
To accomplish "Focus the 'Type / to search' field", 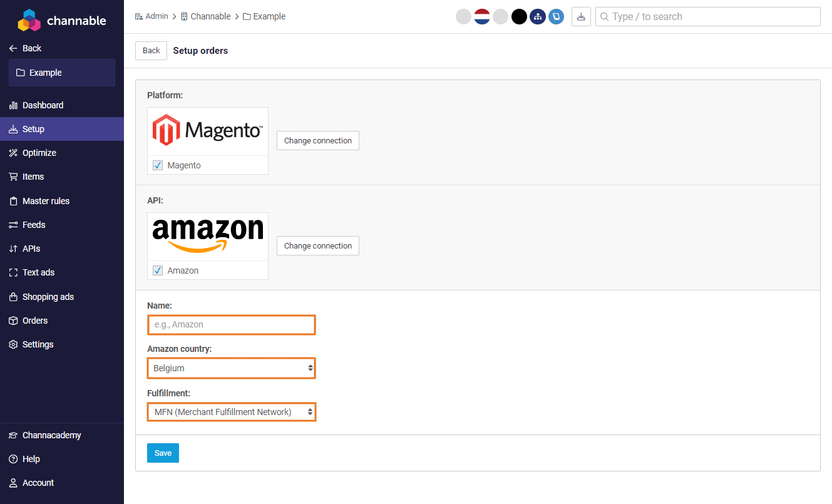I will (707, 16).
